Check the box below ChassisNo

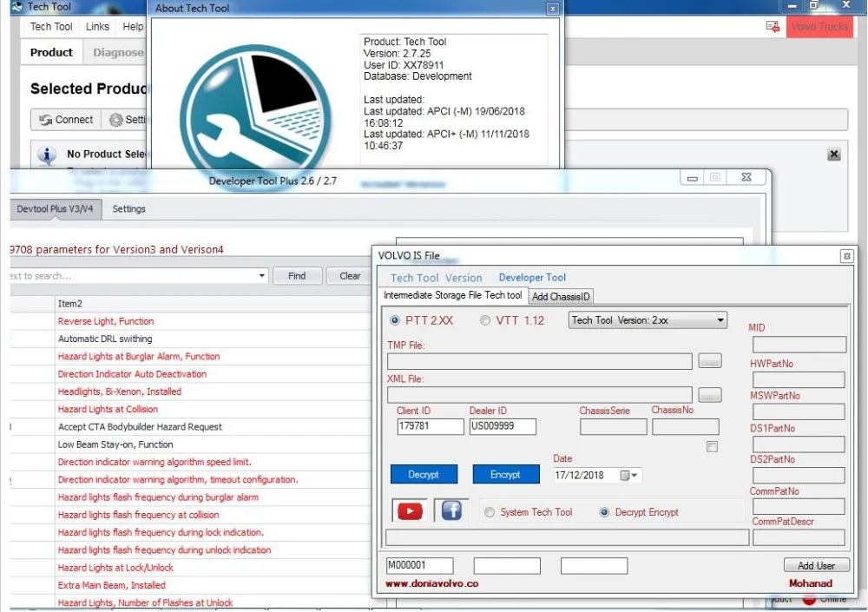coord(712,446)
